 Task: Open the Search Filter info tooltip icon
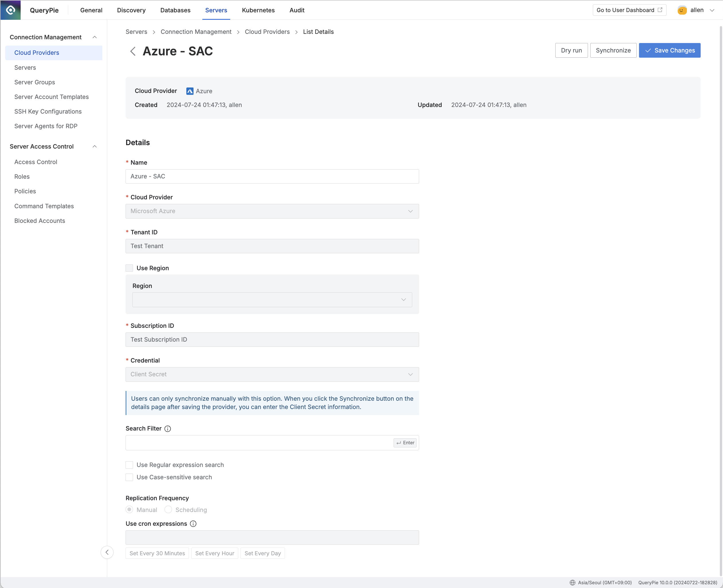click(x=167, y=429)
